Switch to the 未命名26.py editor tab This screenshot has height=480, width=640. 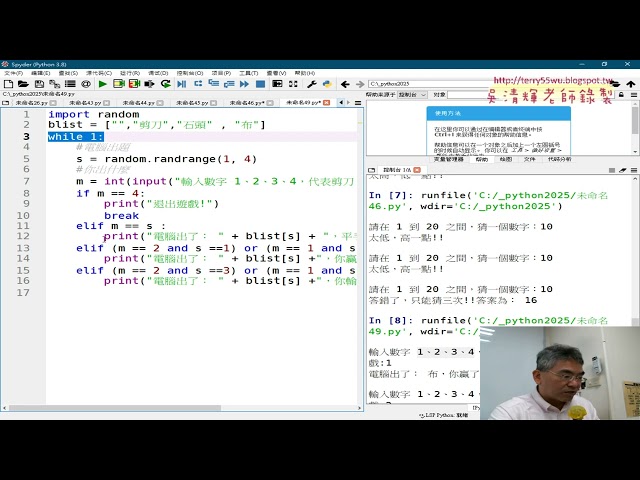(x=31, y=103)
